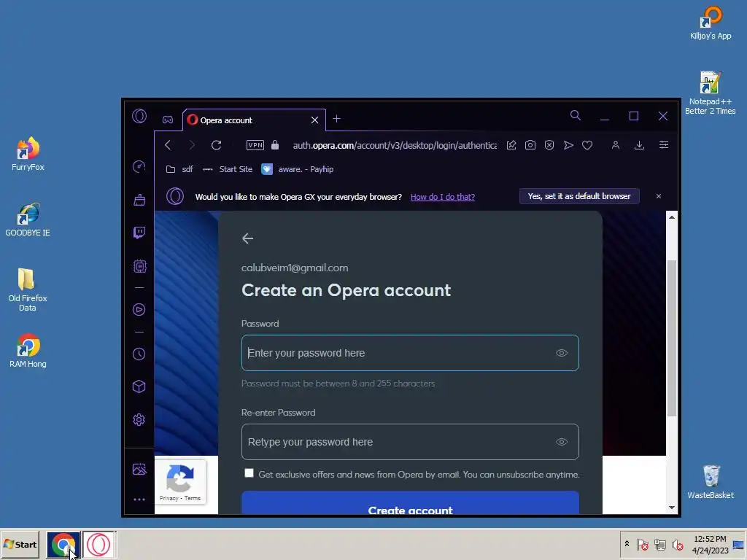This screenshot has width=747, height=560.
Task: Click the address bar URL
Action: click(395, 145)
